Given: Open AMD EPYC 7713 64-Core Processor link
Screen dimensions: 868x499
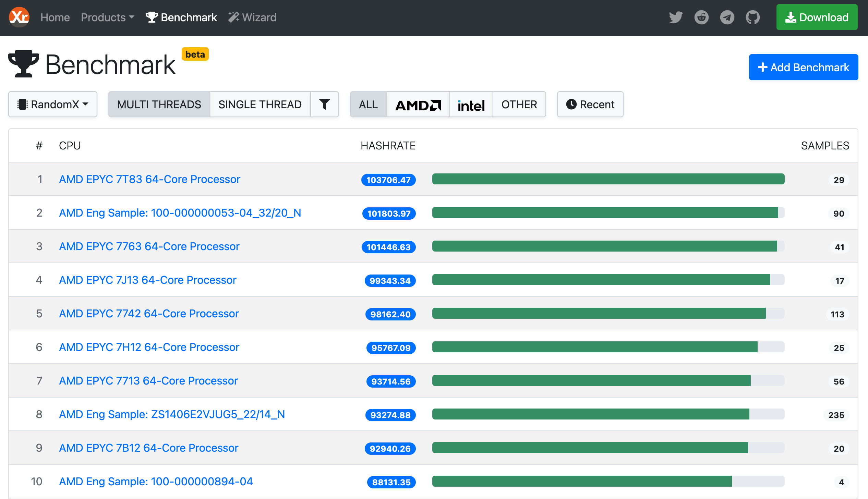Looking at the screenshot, I should (148, 381).
